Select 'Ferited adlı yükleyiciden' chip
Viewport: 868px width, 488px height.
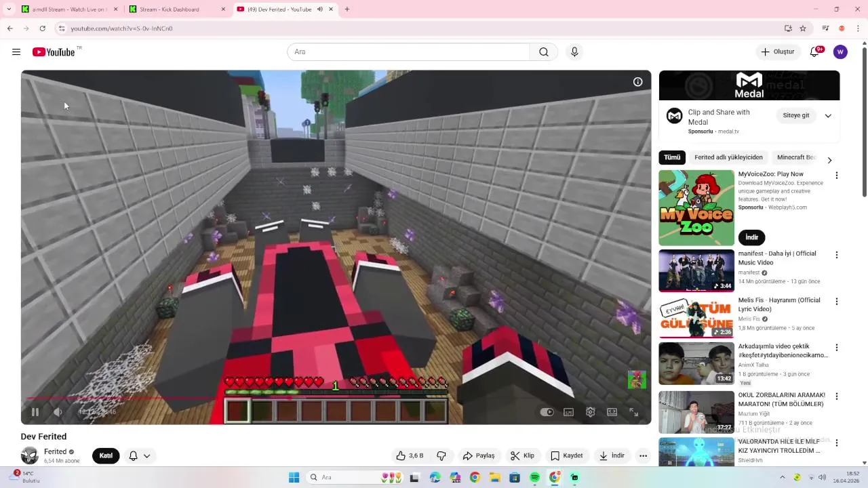728,157
